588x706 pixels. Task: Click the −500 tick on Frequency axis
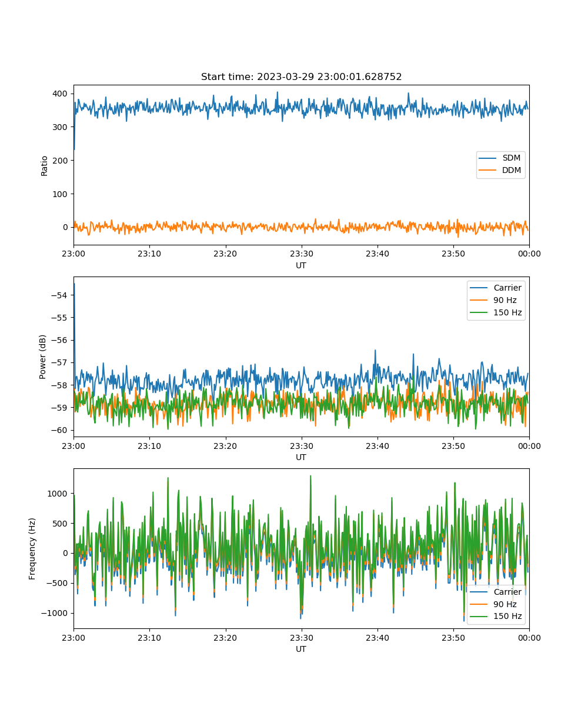[x=58, y=584]
